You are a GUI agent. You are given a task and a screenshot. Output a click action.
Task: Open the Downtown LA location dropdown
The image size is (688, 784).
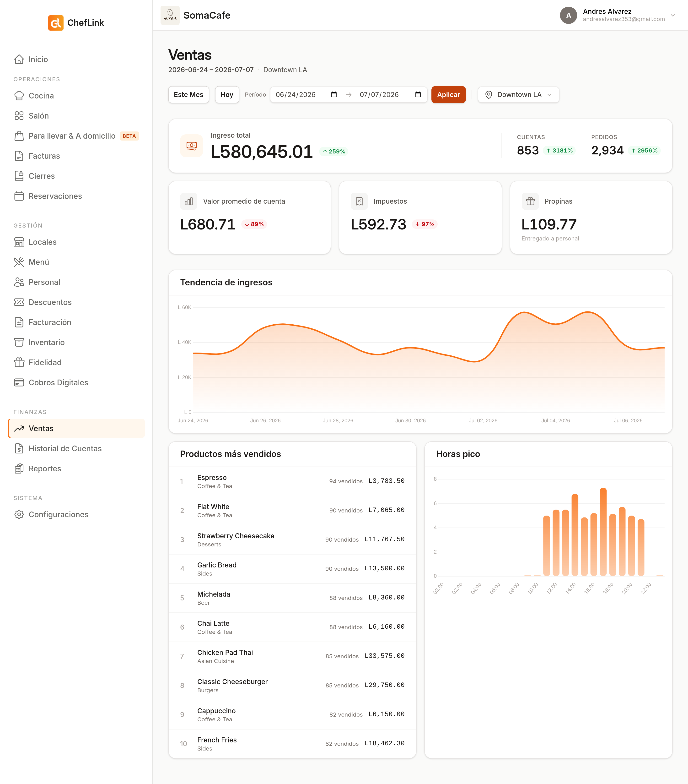pos(518,95)
